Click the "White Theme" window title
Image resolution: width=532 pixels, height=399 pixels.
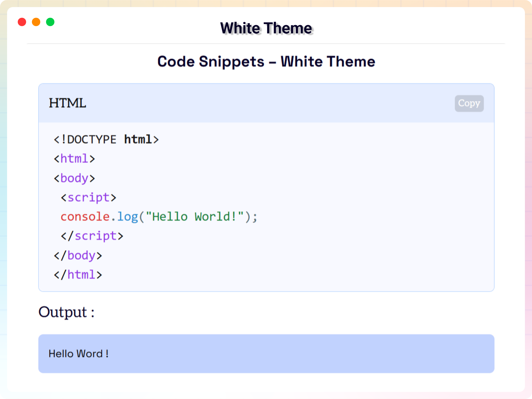(266, 28)
